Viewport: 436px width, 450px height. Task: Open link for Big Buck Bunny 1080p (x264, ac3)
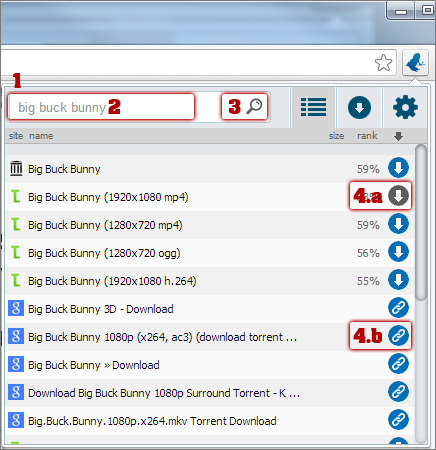[x=398, y=336]
